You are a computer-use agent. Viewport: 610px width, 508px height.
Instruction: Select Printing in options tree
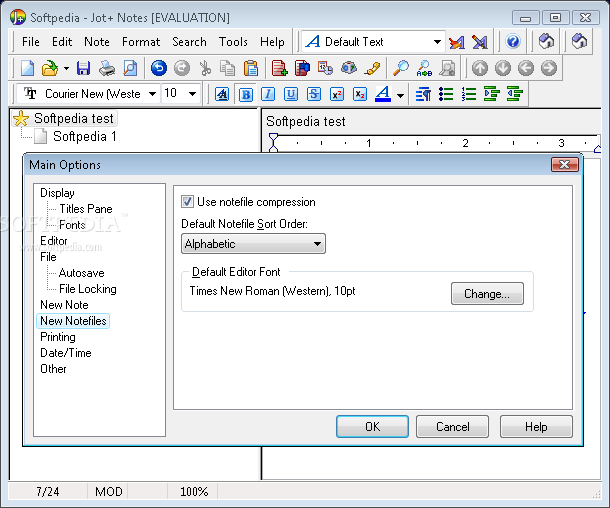(58, 337)
